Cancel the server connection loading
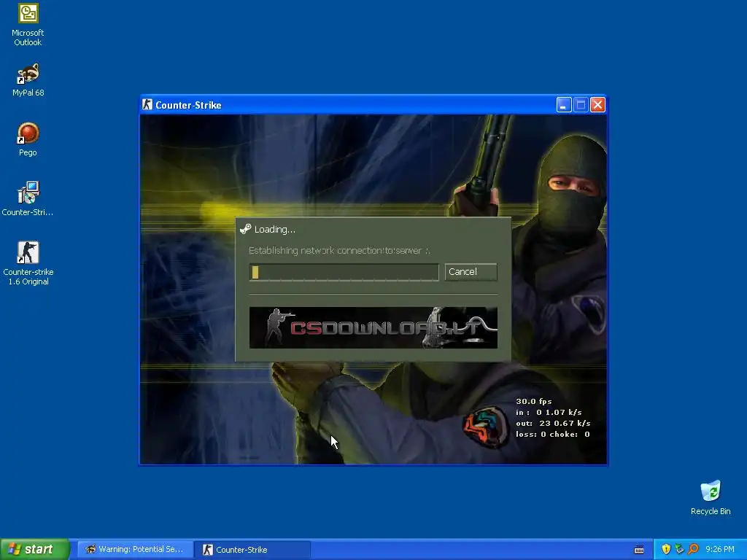747x560 pixels. point(471,272)
